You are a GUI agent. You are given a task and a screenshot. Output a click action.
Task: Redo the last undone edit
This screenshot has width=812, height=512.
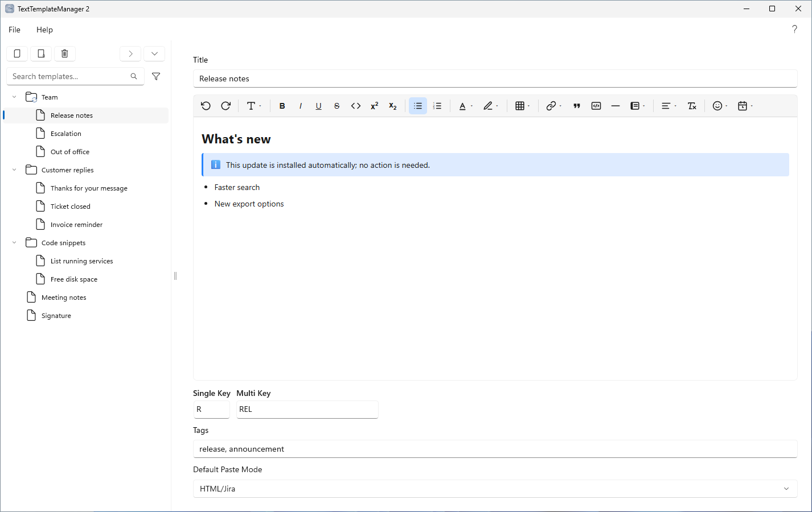(x=225, y=106)
